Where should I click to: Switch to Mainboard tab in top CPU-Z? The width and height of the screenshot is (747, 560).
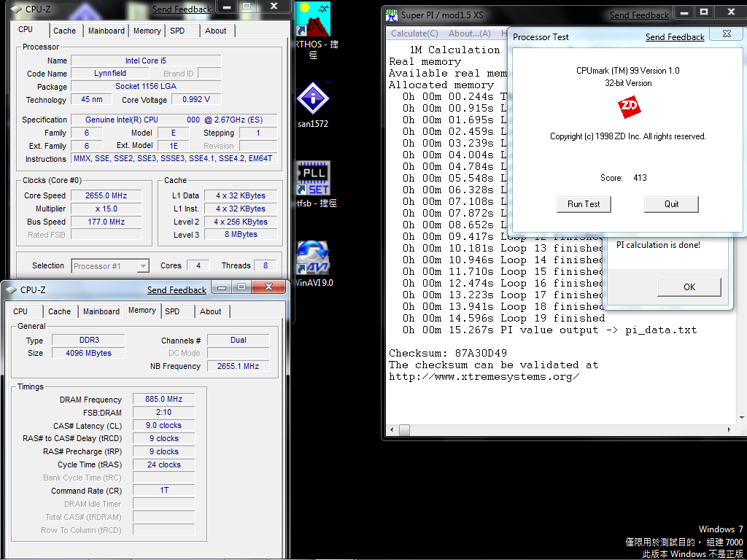click(x=107, y=31)
